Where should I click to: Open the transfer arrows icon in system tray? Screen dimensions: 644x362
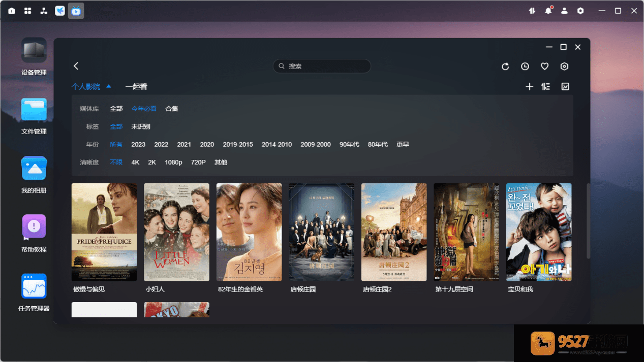pos(532,11)
